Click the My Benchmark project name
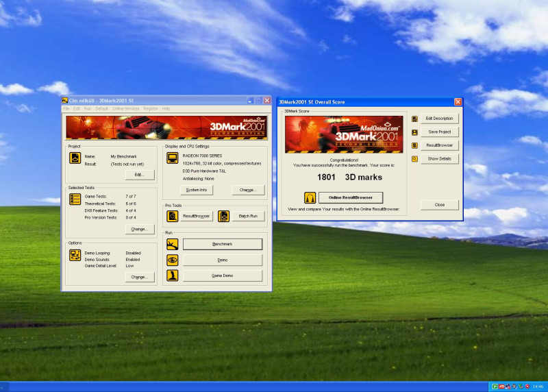This screenshot has width=548, height=392. [x=124, y=157]
